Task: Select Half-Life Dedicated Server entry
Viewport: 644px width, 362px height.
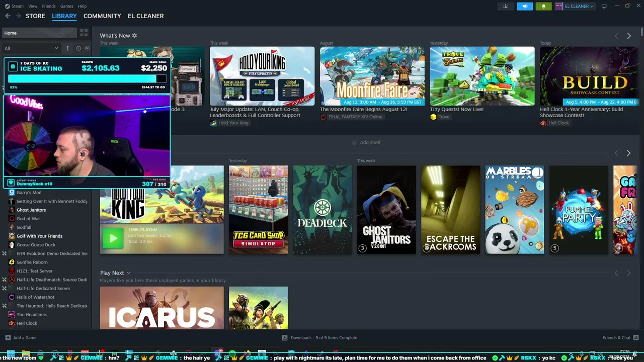Action: pos(43,289)
